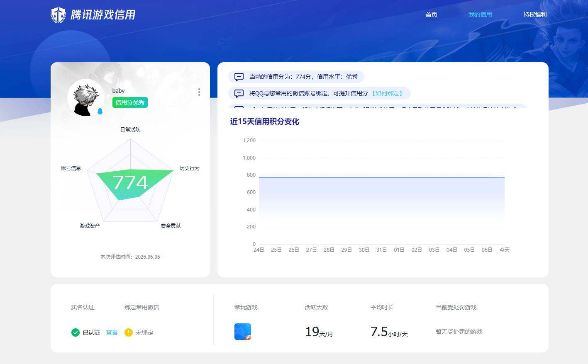Click the 活跃天数 heading
The image size is (588, 364).
[316, 307]
